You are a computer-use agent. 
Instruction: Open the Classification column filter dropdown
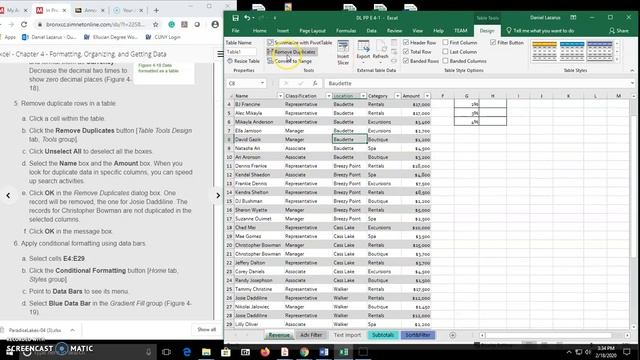coord(329,96)
